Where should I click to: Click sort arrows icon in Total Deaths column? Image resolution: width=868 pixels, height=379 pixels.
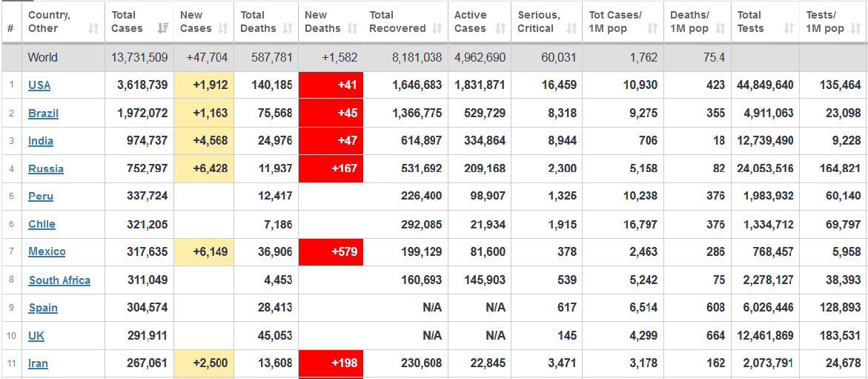coord(290,29)
